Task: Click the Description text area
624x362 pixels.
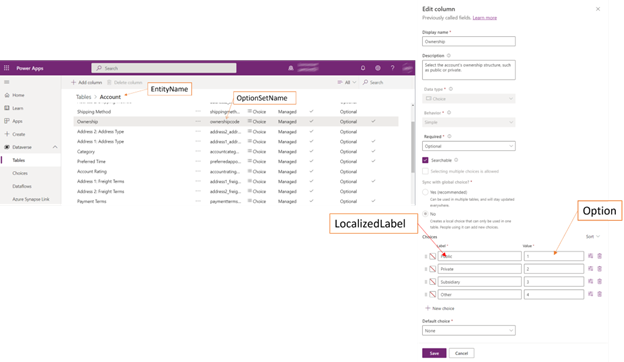Action: click(x=468, y=70)
